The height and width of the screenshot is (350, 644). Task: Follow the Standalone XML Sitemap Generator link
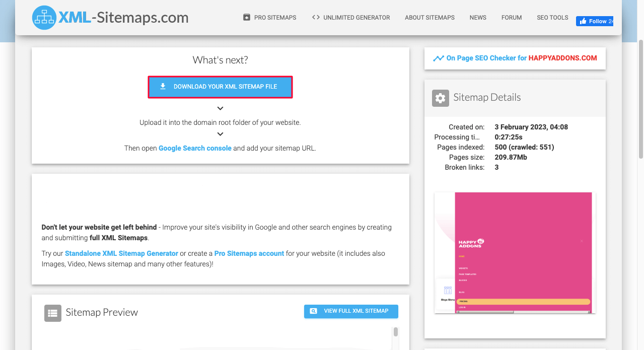pos(121,254)
